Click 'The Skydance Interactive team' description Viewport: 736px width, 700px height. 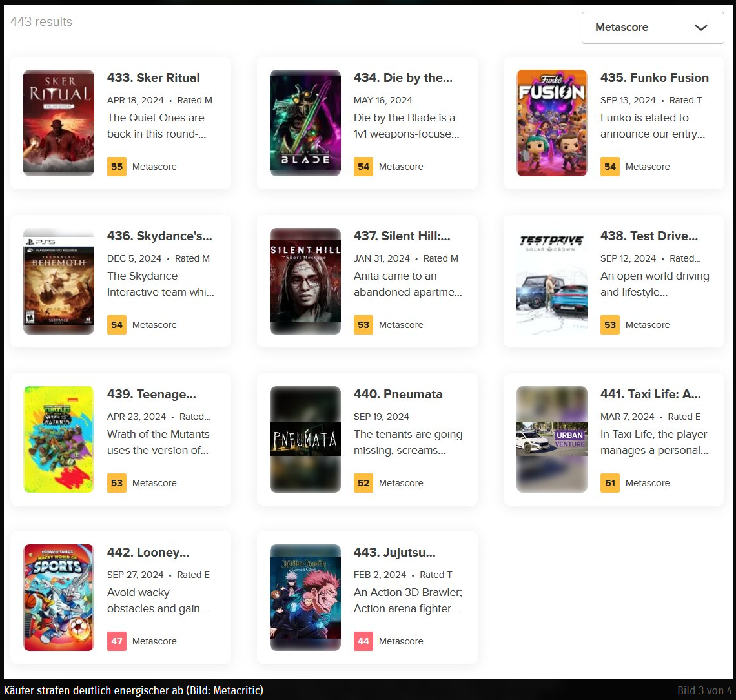tap(161, 284)
